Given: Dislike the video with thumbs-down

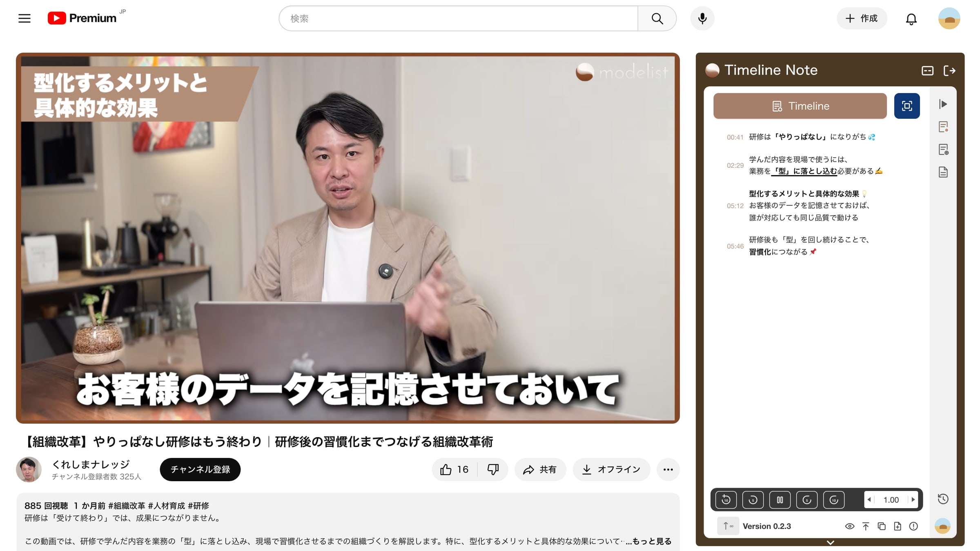Looking at the screenshot, I should pos(493,469).
